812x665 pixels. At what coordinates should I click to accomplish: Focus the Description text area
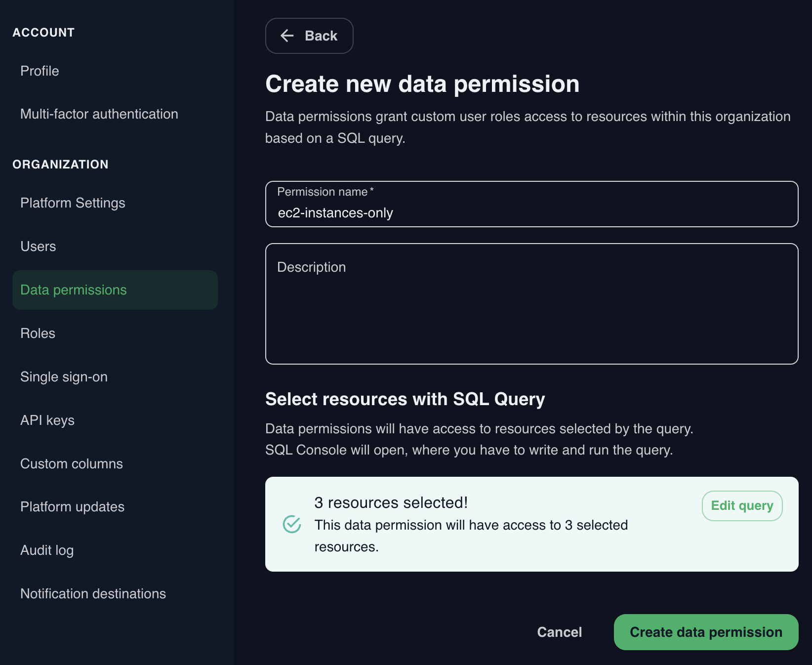(x=531, y=304)
